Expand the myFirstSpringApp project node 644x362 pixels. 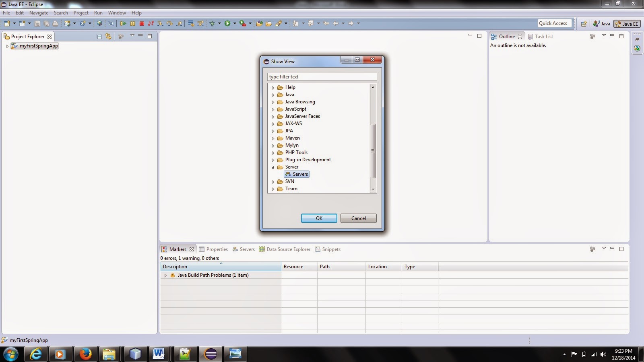(7, 46)
